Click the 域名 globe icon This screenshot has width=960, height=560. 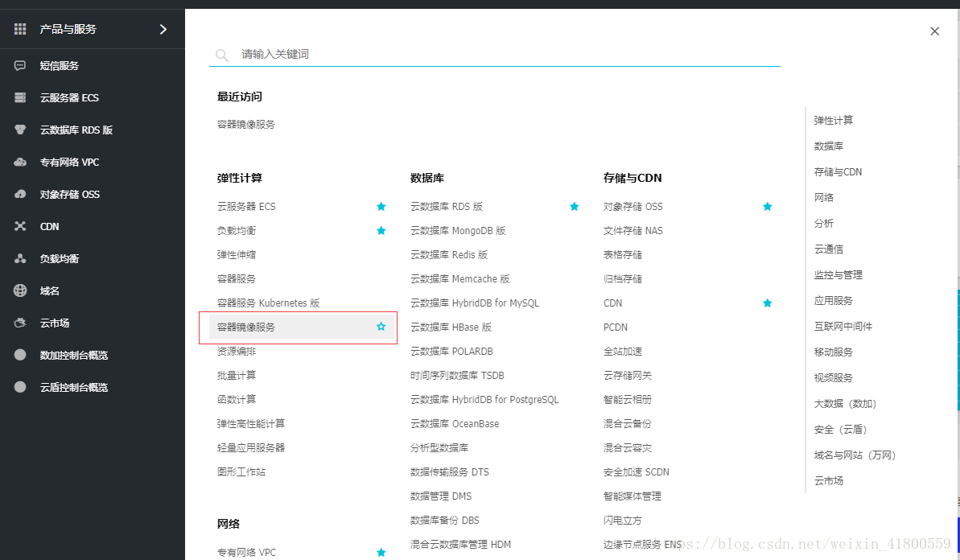tap(20, 290)
